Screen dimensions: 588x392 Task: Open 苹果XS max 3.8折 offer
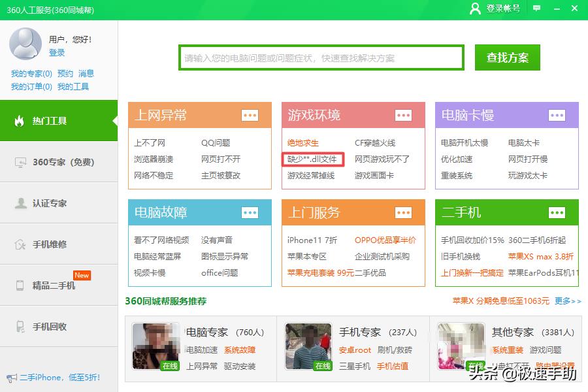coord(541,257)
